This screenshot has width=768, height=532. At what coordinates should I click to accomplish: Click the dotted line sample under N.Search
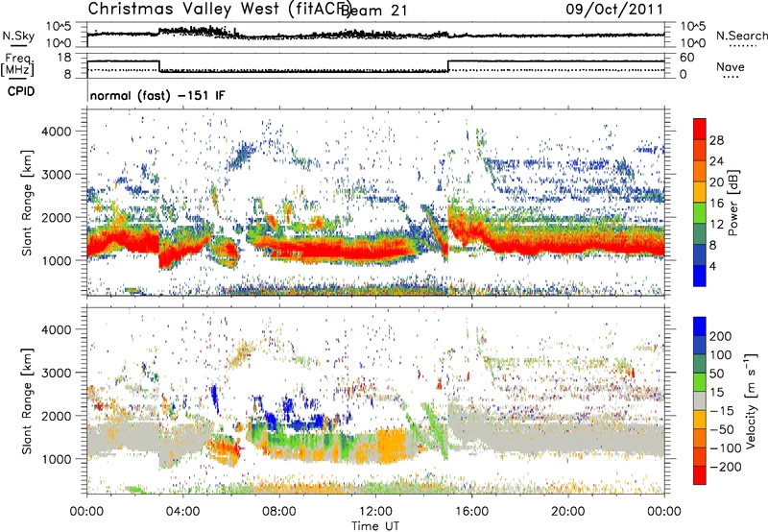pyautogui.click(x=743, y=46)
